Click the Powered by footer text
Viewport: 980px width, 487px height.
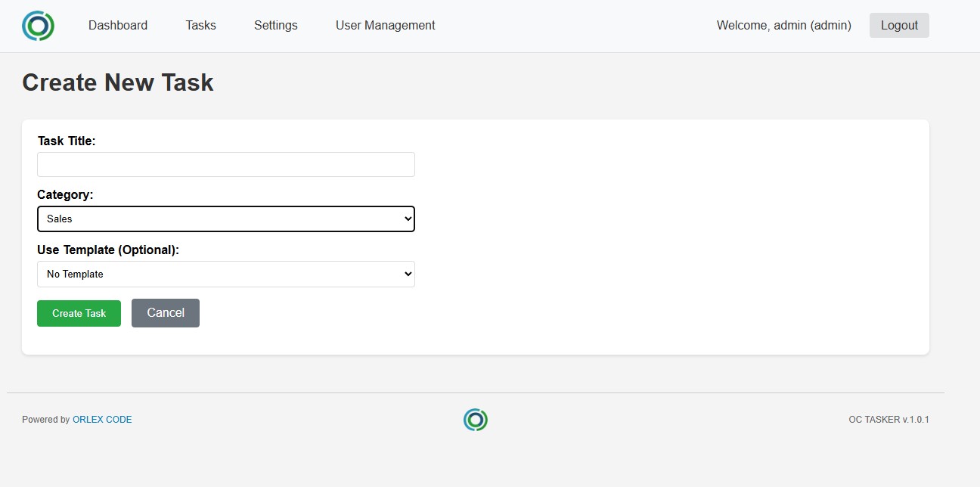point(45,420)
